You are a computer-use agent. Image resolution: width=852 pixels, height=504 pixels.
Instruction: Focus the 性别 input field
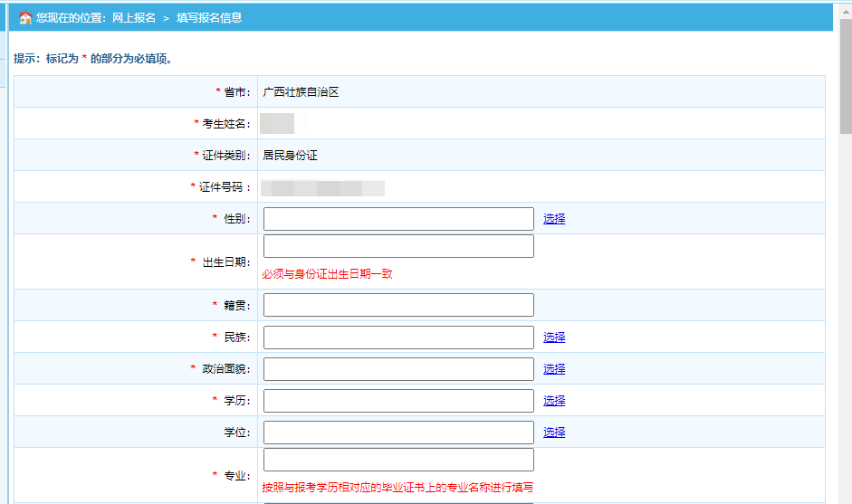398,219
